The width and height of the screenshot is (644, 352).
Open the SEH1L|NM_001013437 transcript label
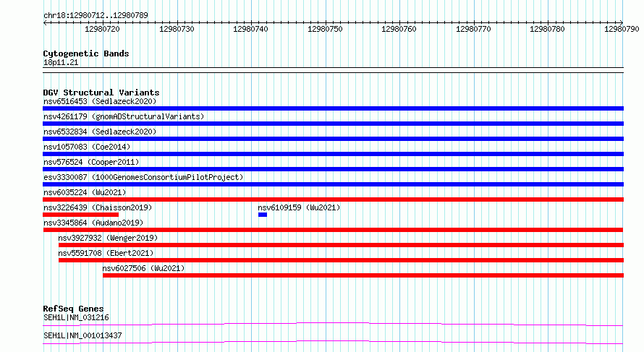82,335
